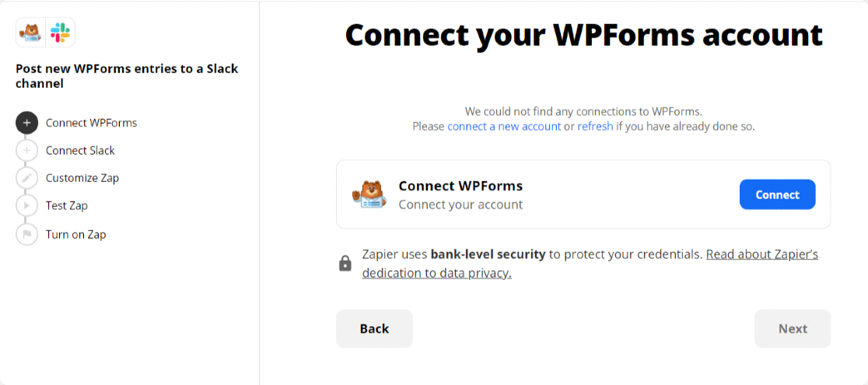This screenshot has width=868, height=385.
Task: Go back with the Back button
Action: (x=374, y=328)
